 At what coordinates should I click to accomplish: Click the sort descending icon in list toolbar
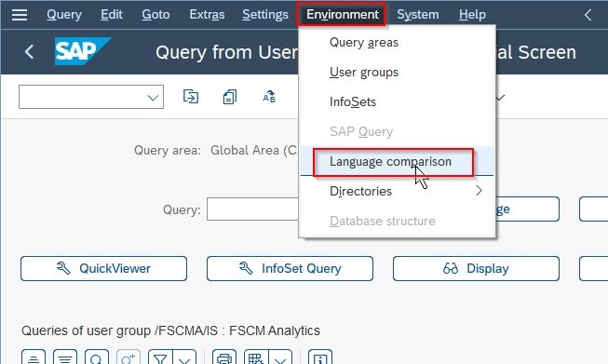pos(65,357)
